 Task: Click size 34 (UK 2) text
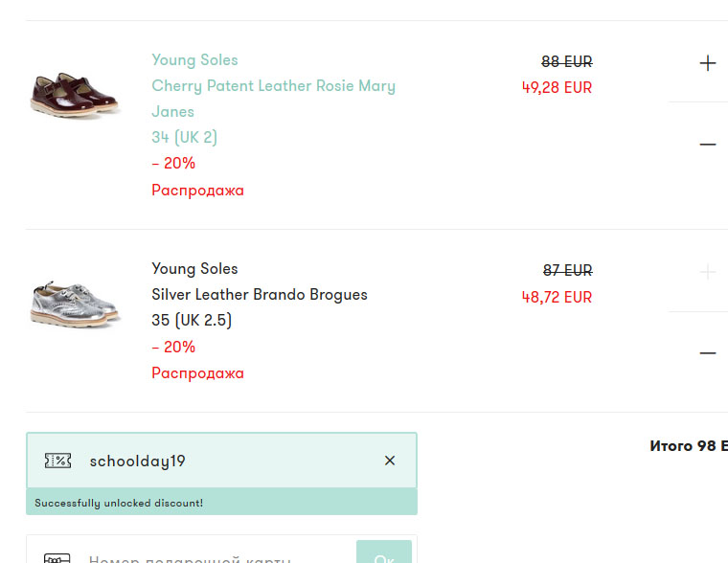point(185,138)
